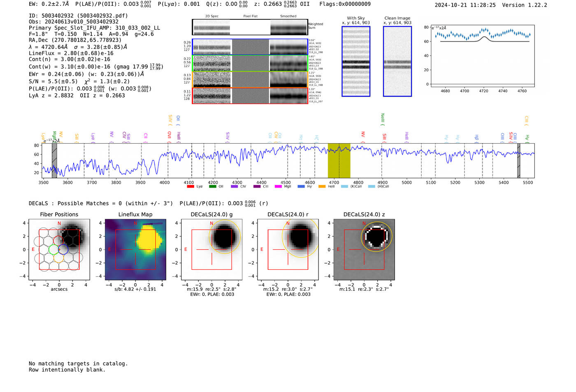Open the red-bordered 2D spectrum row
Image resolution: width=576 pixels, height=392 pixels.
pos(250,95)
